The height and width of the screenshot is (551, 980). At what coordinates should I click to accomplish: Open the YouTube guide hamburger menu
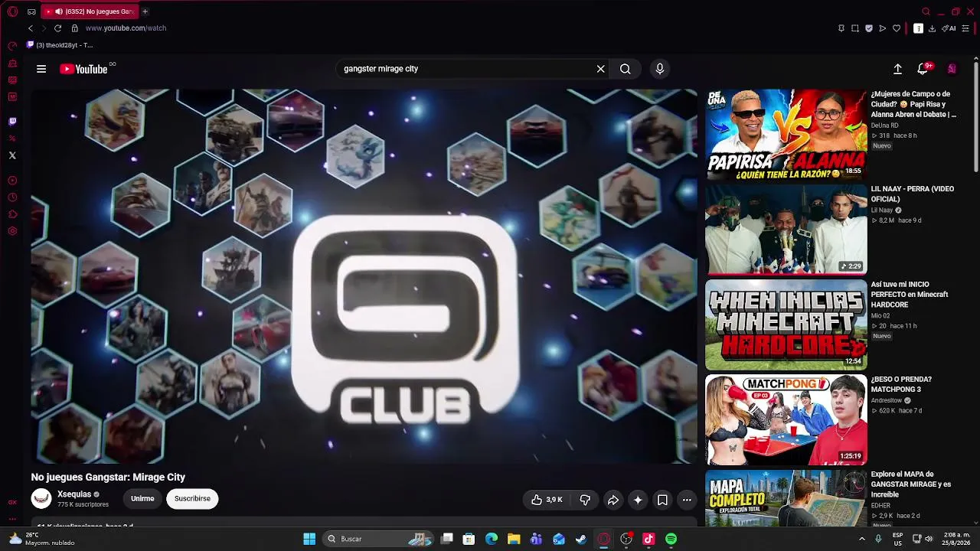point(41,69)
